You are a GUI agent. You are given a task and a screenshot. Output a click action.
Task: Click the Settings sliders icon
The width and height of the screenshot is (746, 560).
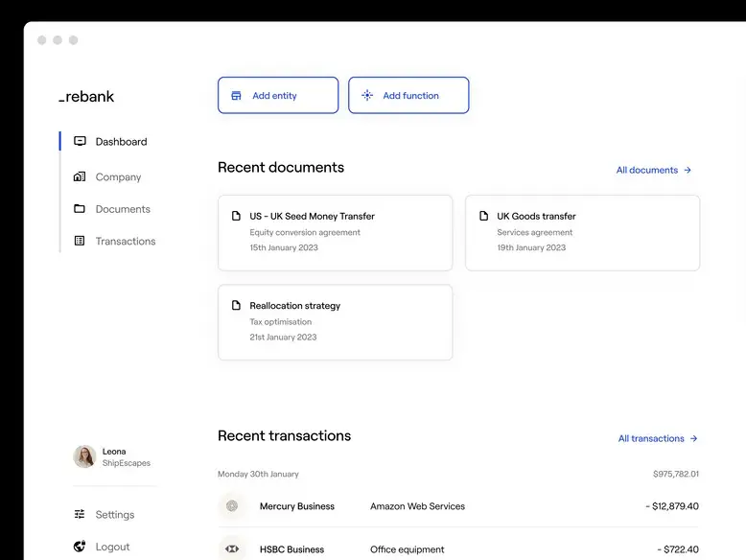[80, 514]
